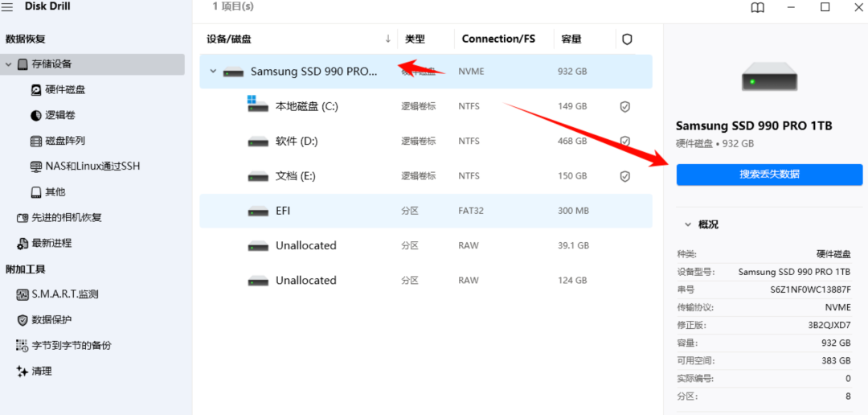868x415 pixels.
Task: Click the gear icon beside 最新进程
Action: [x=23, y=243]
